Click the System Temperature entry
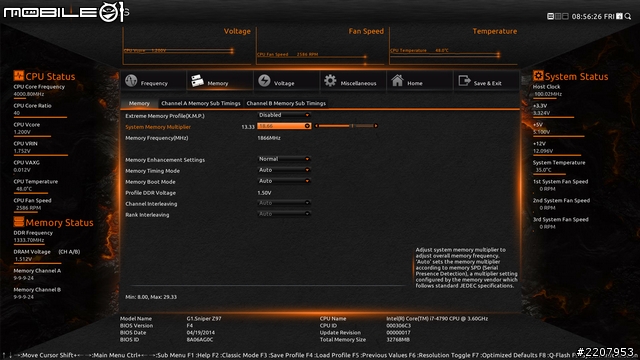Viewport: 640px width, 360px height. pos(559,166)
